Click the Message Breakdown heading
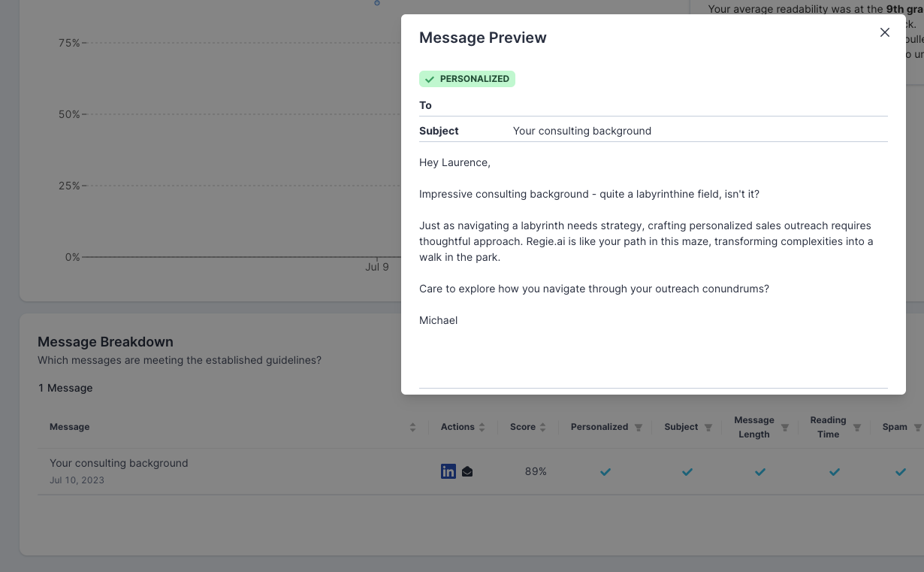The width and height of the screenshot is (924, 572). point(105,342)
